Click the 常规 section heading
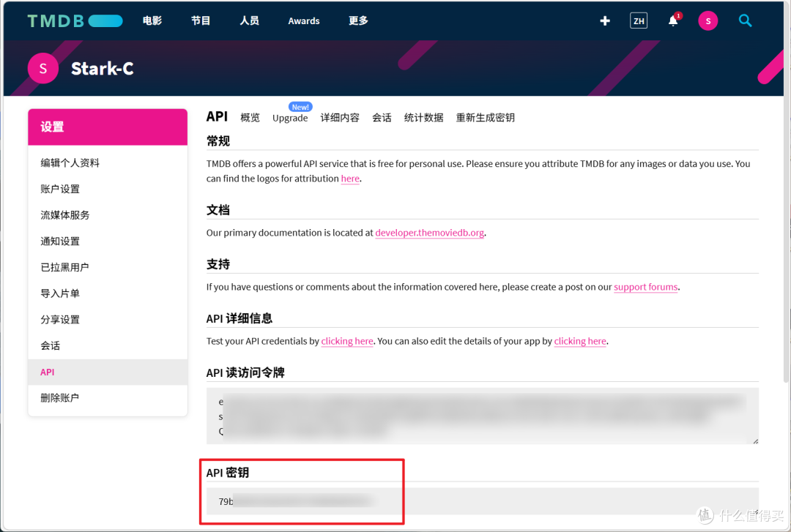The image size is (791, 532). [218, 141]
